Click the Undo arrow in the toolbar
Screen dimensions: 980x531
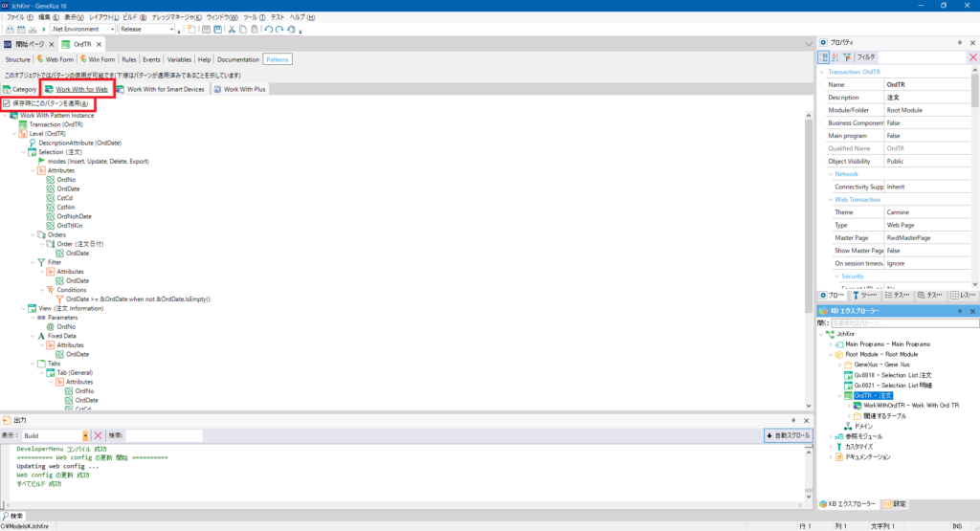(x=268, y=30)
